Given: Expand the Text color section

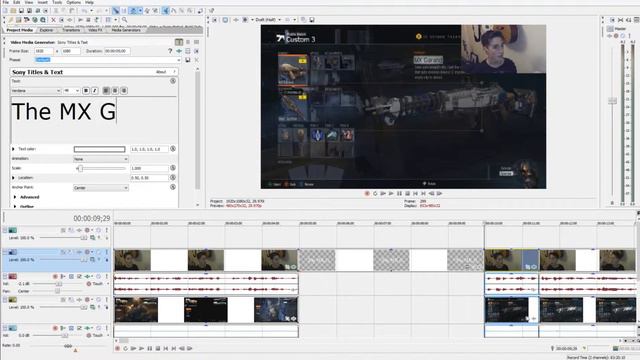Looking at the screenshot, I should pos(13,149).
